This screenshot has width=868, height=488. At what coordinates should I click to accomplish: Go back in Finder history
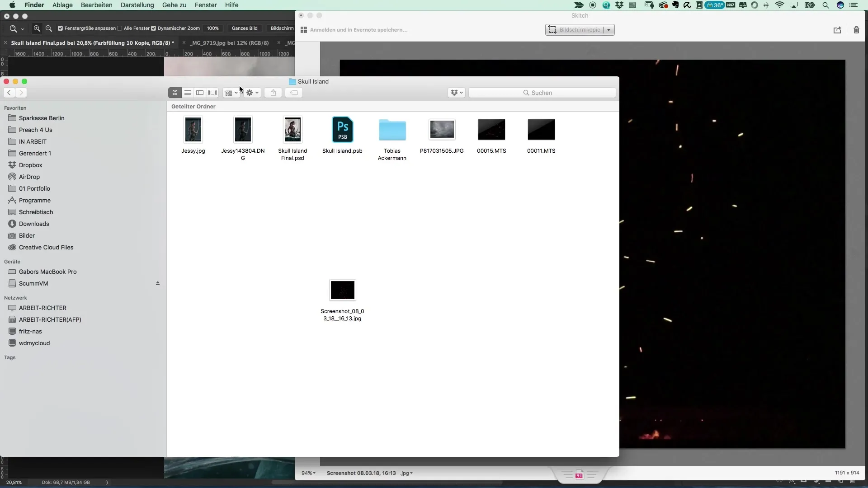9,93
